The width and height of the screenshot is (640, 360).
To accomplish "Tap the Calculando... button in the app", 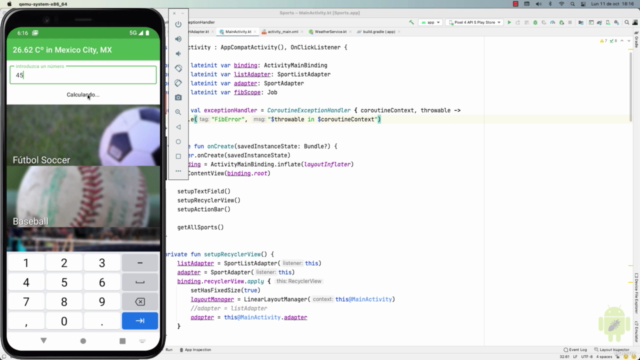I will click(x=83, y=95).
